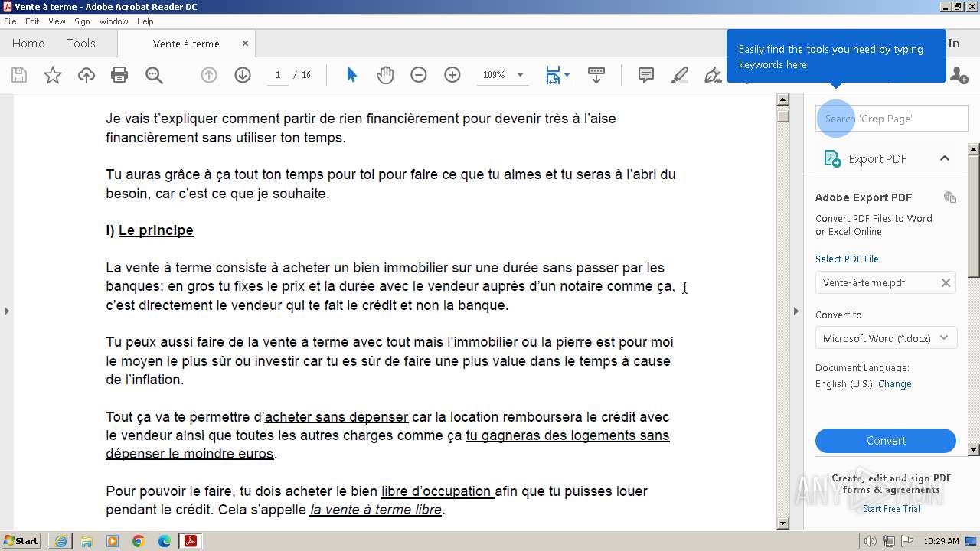Open the View menu
Image resolution: width=980 pixels, height=551 pixels.
pyautogui.click(x=57, y=21)
